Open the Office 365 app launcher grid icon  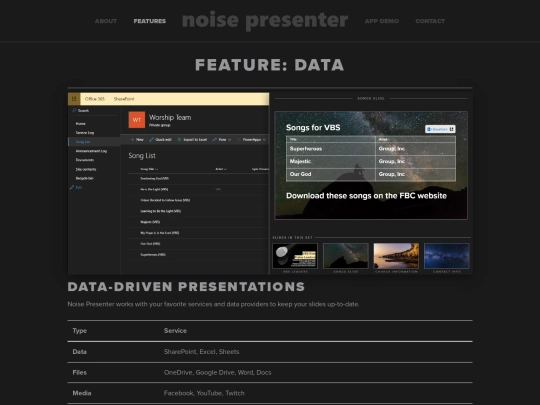(x=74, y=99)
